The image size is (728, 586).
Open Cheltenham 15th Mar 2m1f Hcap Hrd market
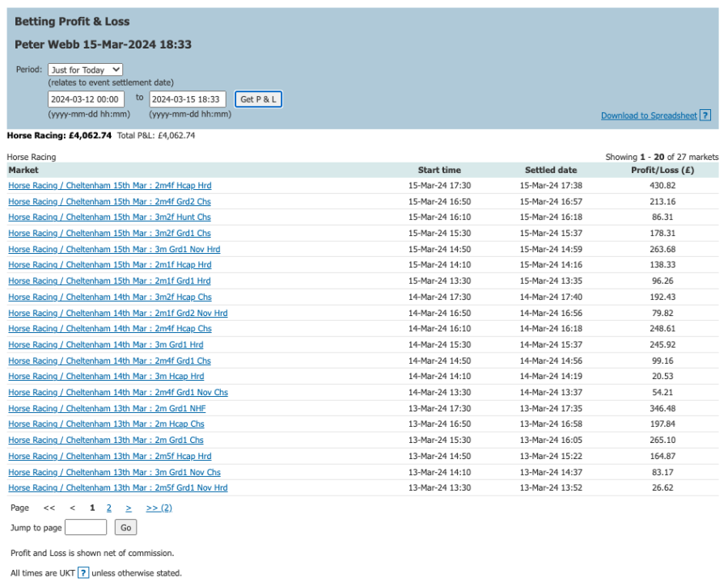coord(109,265)
